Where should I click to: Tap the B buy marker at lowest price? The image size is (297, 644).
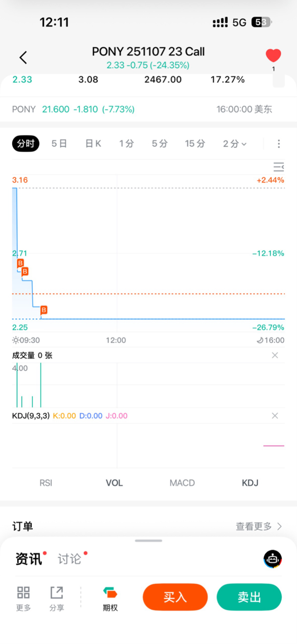pos(44,310)
